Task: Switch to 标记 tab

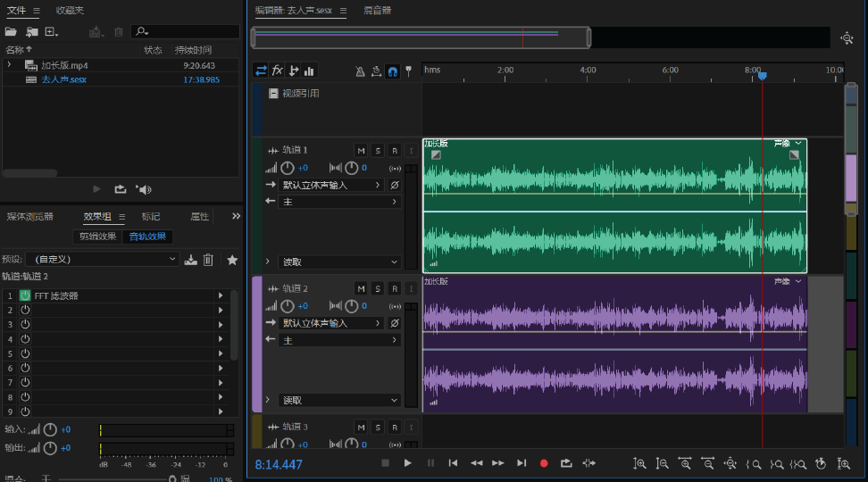Action: [x=151, y=216]
